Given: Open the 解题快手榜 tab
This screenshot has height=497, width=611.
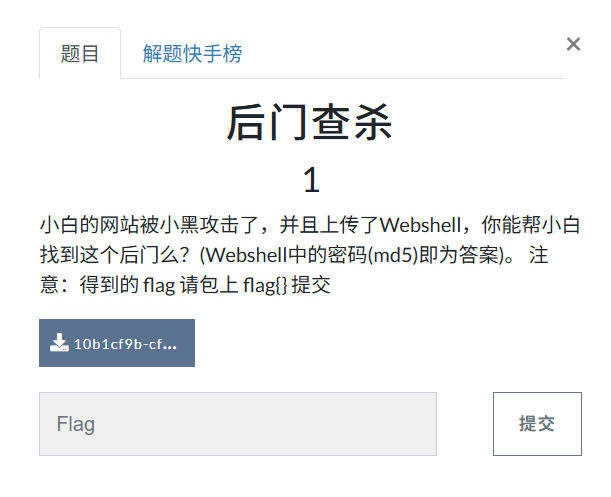Looking at the screenshot, I should [192, 53].
